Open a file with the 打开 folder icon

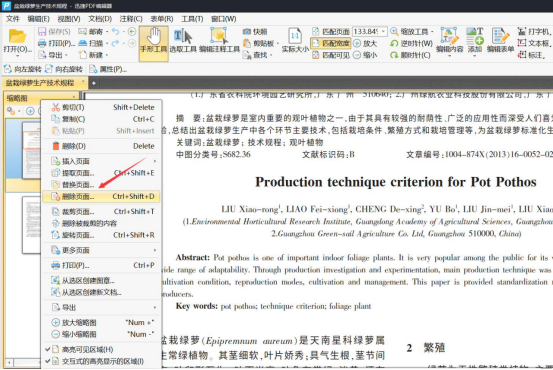[17, 37]
